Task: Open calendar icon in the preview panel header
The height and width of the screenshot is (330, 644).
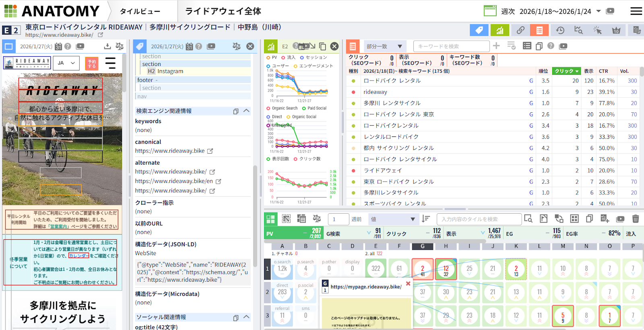Action: pos(58,46)
